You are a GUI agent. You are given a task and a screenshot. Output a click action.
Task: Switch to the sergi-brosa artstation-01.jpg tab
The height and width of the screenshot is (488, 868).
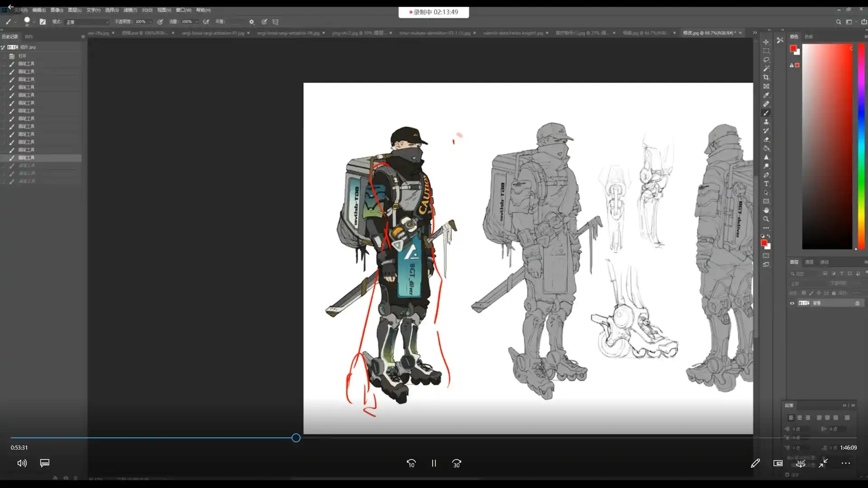212,33
